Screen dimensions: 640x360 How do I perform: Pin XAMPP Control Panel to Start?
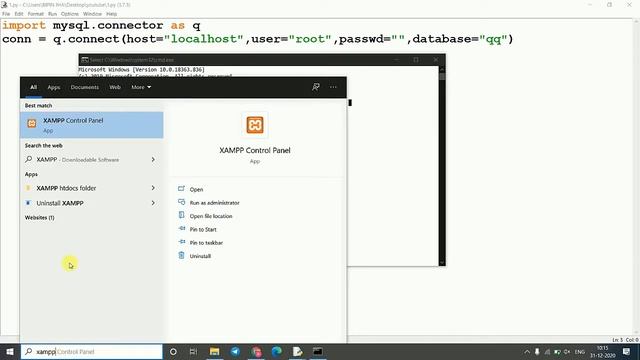click(203, 229)
